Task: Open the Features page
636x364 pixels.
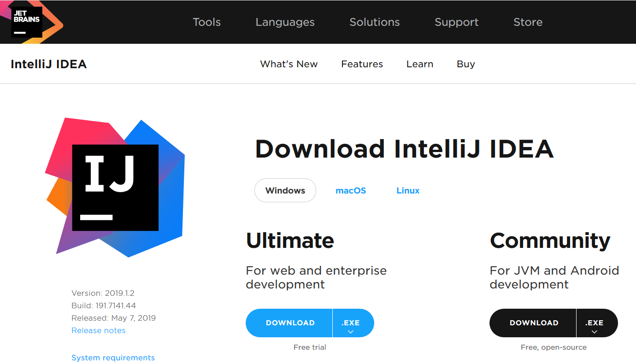Action: click(x=362, y=64)
